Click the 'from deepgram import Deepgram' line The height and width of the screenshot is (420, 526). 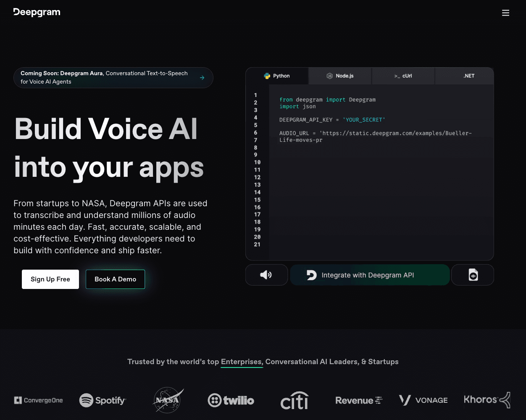(x=327, y=100)
